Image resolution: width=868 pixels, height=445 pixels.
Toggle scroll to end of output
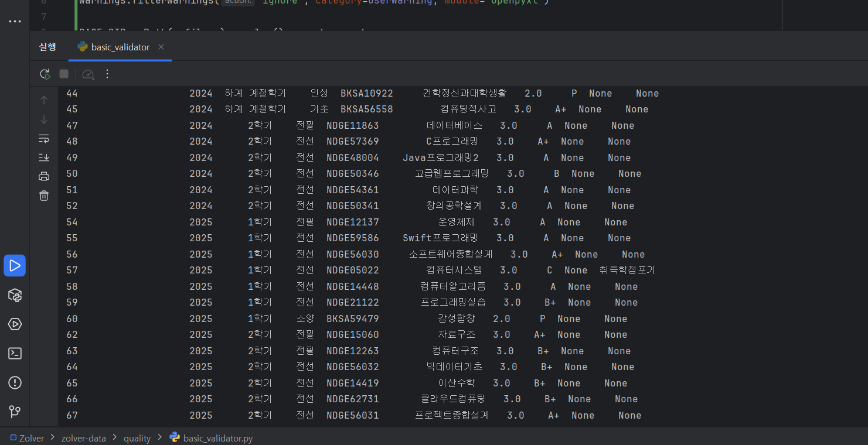44,158
